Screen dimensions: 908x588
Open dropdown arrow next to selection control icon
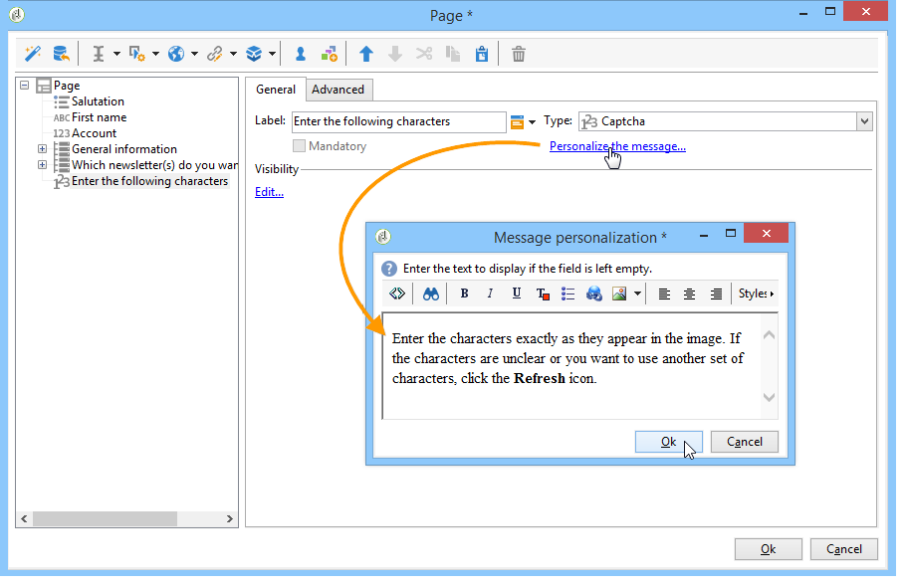tap(155, 54)
